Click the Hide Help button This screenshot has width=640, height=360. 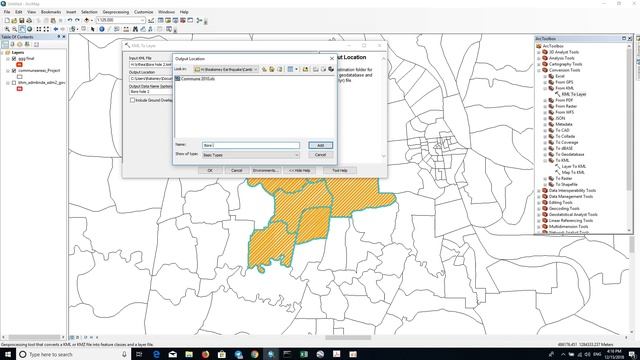click(300, 171)
